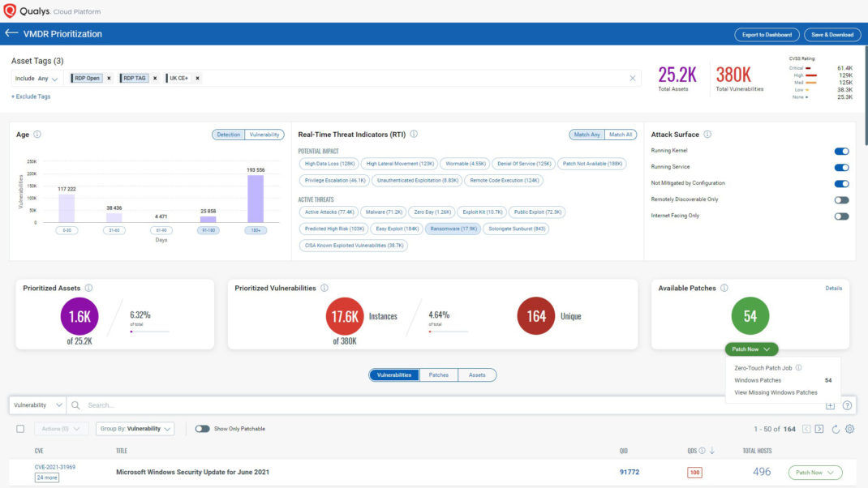Click the add-column plus icon by search
The height and width of the screenshot is (488, 868).
pos(830,405)
